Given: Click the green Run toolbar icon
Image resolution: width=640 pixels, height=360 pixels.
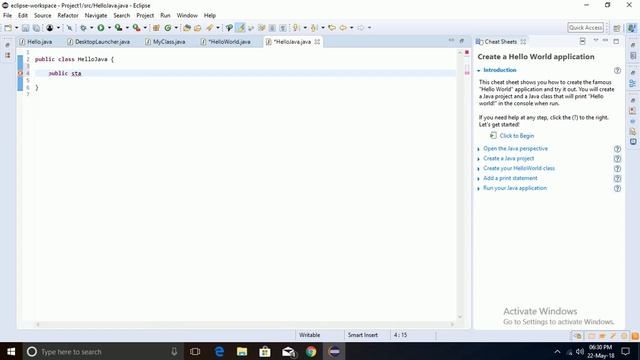Looking at the screenshot, I should coord(101,28).
